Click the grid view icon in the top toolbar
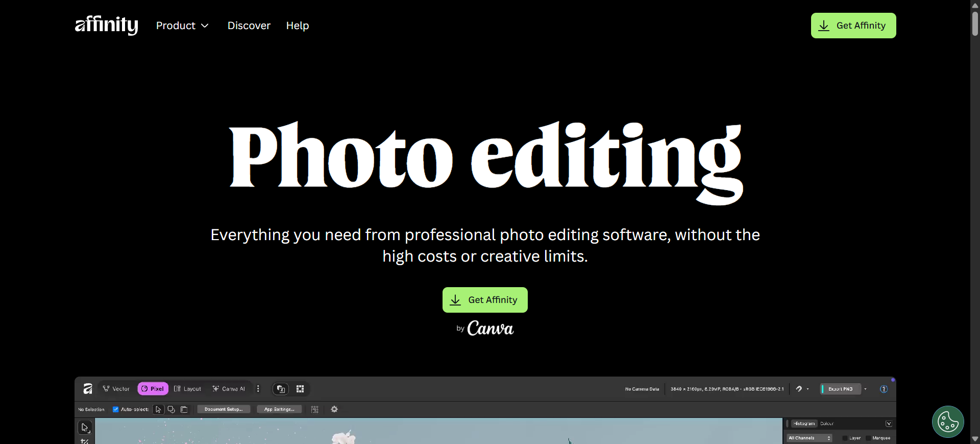980x444 pixels. click(x=300, y=389)
